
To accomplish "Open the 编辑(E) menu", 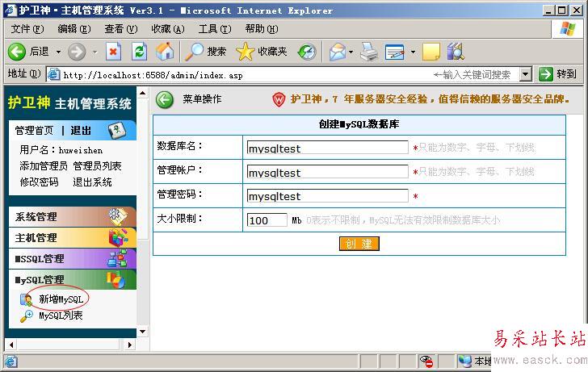I will tap(73, 29).
